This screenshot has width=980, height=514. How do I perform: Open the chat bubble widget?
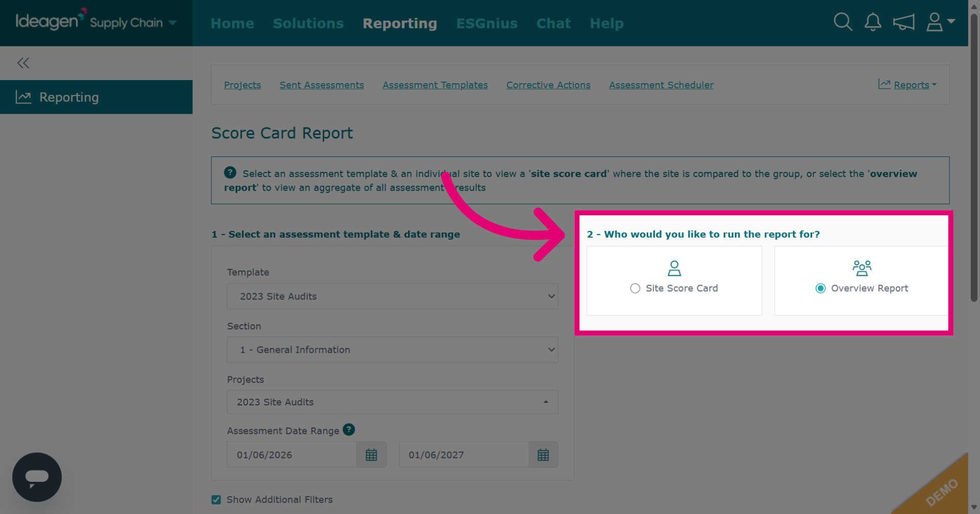click(x=37, y=477)
